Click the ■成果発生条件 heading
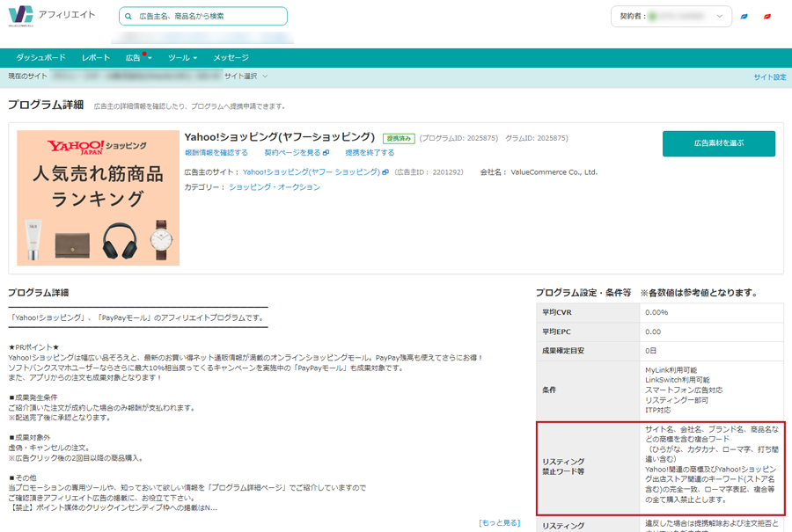This screenshot has width=792, height=532. pos(33,397)
